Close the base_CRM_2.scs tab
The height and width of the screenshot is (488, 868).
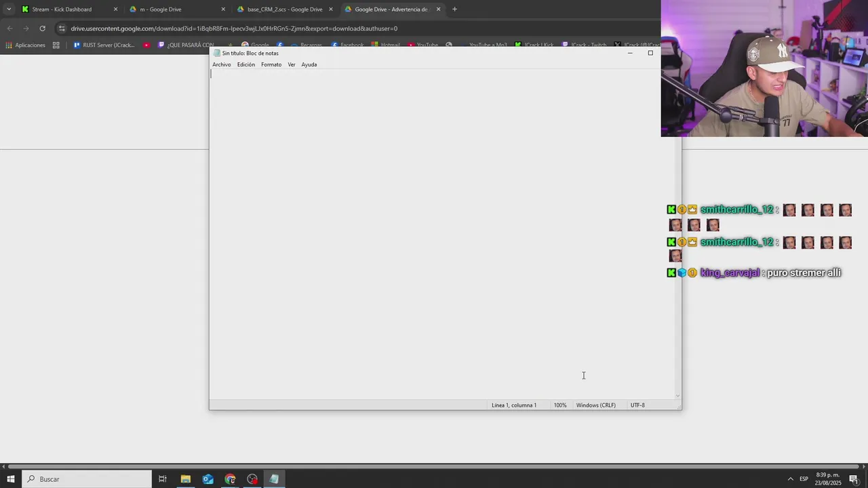(331, 9)
